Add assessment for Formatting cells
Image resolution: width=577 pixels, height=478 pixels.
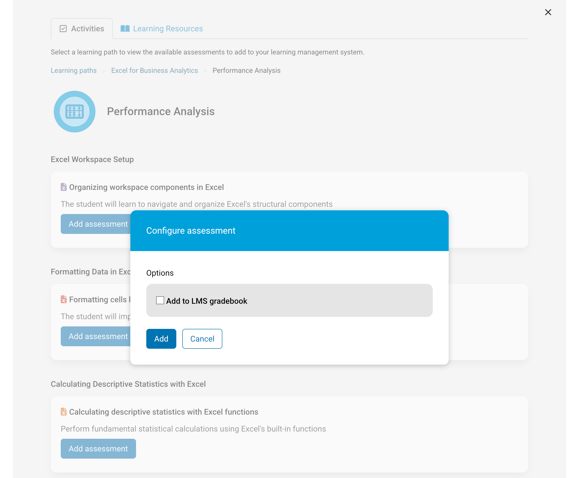[x=96, y=336]
